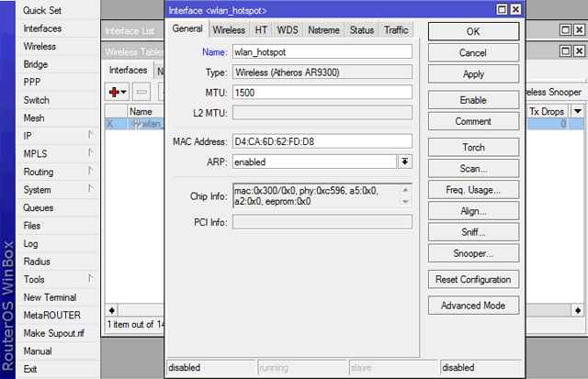588x379 pixels.
Task: Expand the Tools submenu in sidebar
Action: tap(90, 279)
